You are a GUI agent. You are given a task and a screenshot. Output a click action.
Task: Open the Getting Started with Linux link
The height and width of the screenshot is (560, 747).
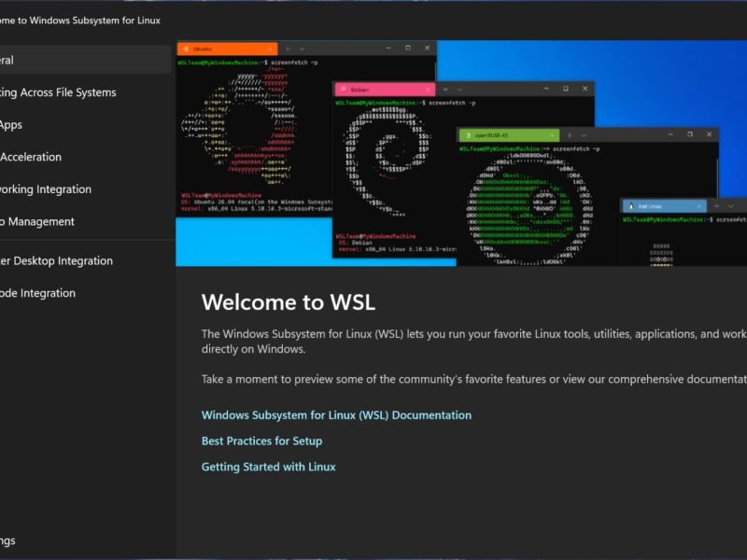click(x=268, y=467)
